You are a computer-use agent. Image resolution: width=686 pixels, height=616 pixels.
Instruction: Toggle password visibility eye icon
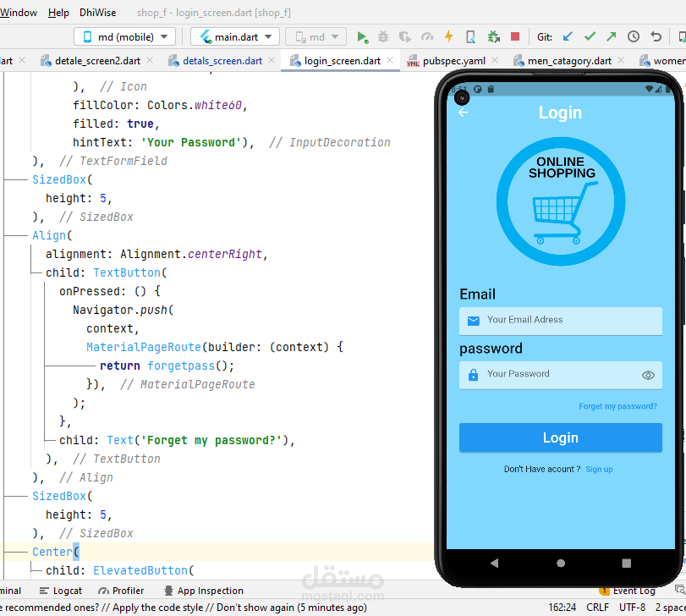[648, 375]
